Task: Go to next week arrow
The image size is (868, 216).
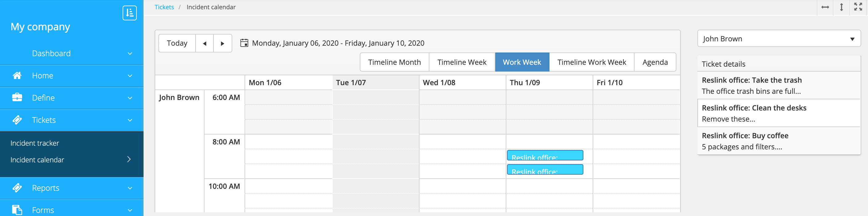Action: point(222,44)
